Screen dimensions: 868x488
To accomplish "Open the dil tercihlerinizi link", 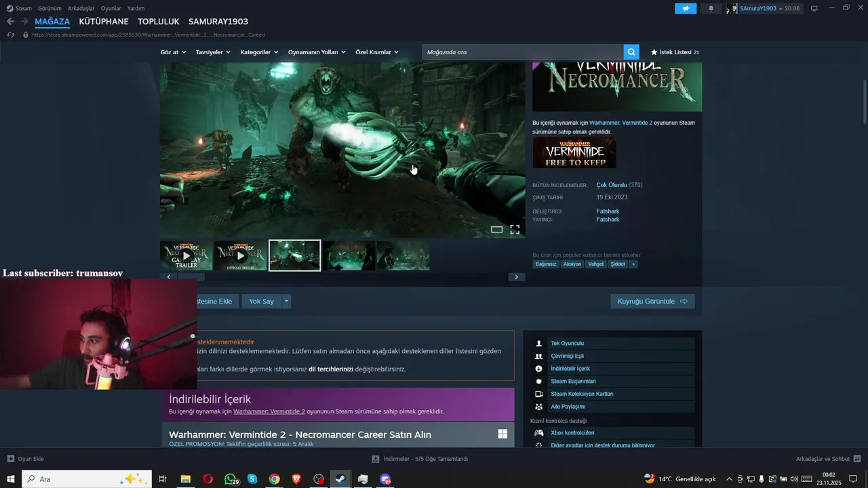I will pos(331,369).
